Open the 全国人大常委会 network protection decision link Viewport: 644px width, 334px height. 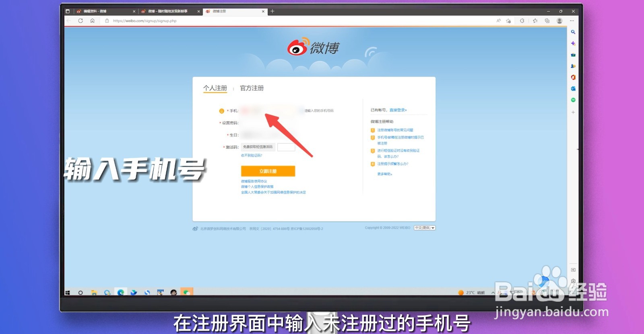click(x=273, y=192)
